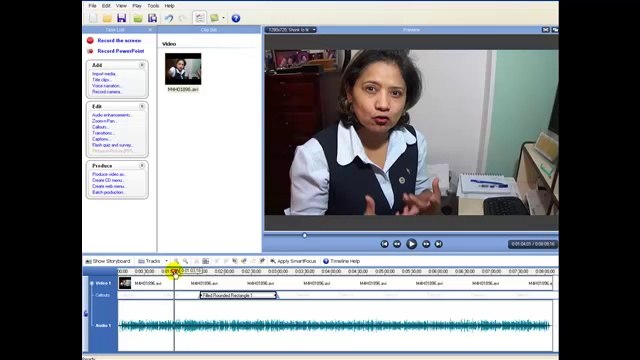The image size is (640, 360).
Task: Select the MAH01096.avi clip thumbnail in Clip Bin
Action: tap(183, 69)
